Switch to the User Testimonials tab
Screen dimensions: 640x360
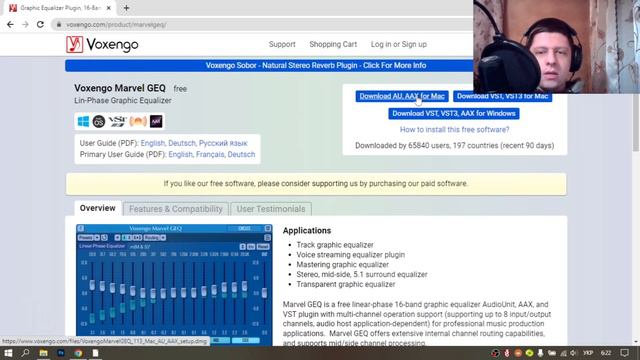point(271,209)
